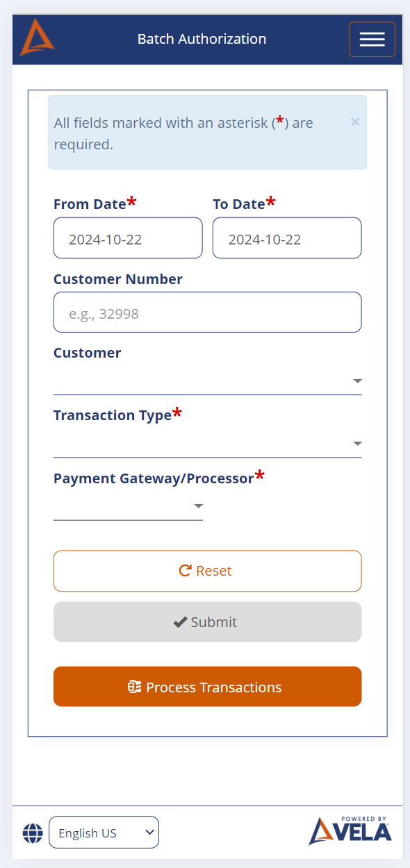410x868 pixels.
Task: Click the transactions icon on Process Transactions
Action: click(x=133, y=686)
